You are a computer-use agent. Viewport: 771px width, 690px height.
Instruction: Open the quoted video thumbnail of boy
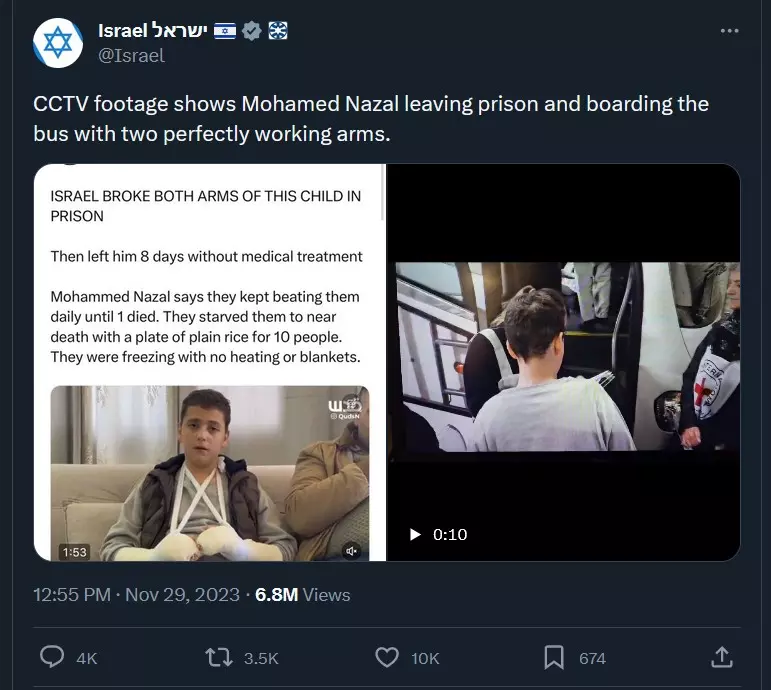click(210, 473)
